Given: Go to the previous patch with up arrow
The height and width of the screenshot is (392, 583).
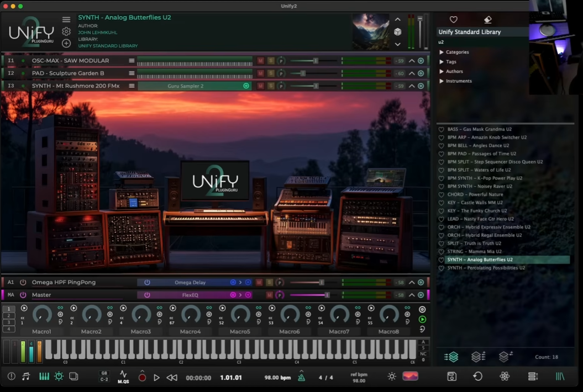Looking at the screenshot, I should [x=397, y=19].
